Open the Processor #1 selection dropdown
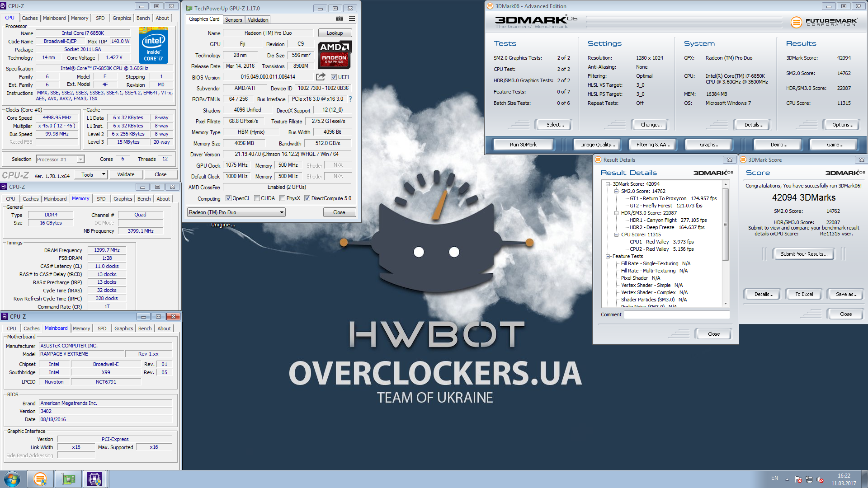The image size is (868, 488). 60,159
